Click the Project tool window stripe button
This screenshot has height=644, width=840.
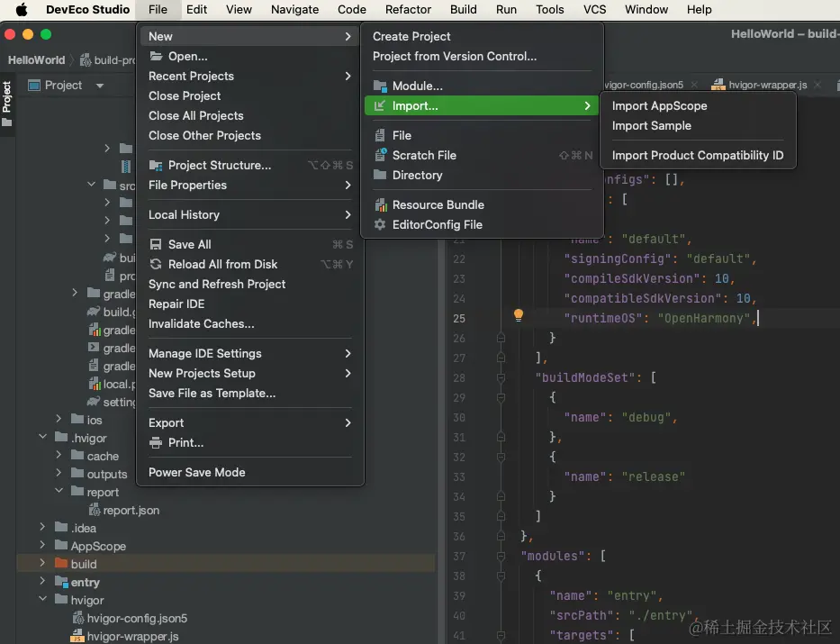point(7,104)
